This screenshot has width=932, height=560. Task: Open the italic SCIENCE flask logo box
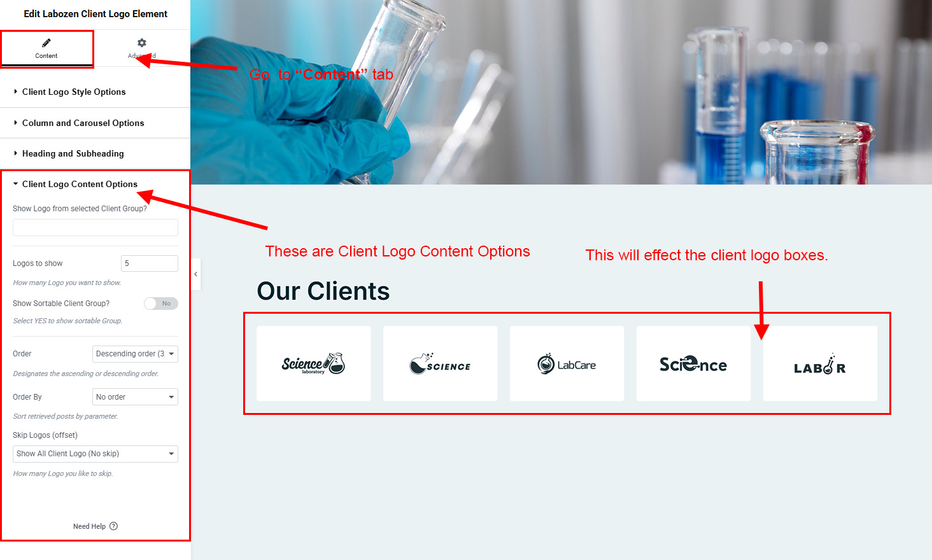pyautogui.click(x=440, y=363)
